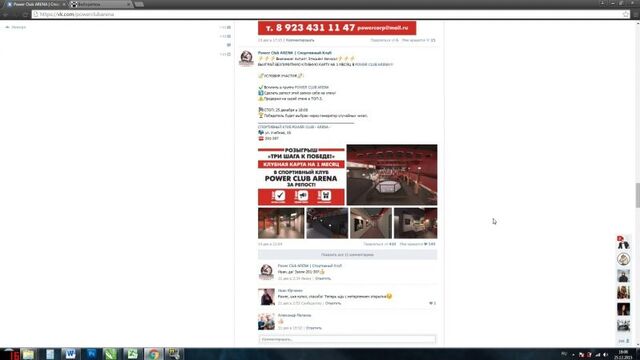Viewport: 640px width, 360px height.
Task: Click the phone number red banner
Action: (x=337, y=28)
